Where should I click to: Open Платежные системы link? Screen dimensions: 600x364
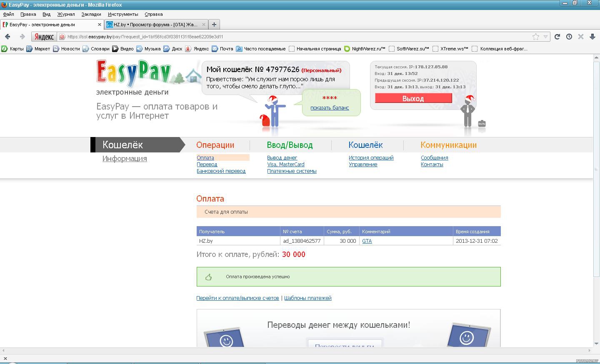click(292, 171)
